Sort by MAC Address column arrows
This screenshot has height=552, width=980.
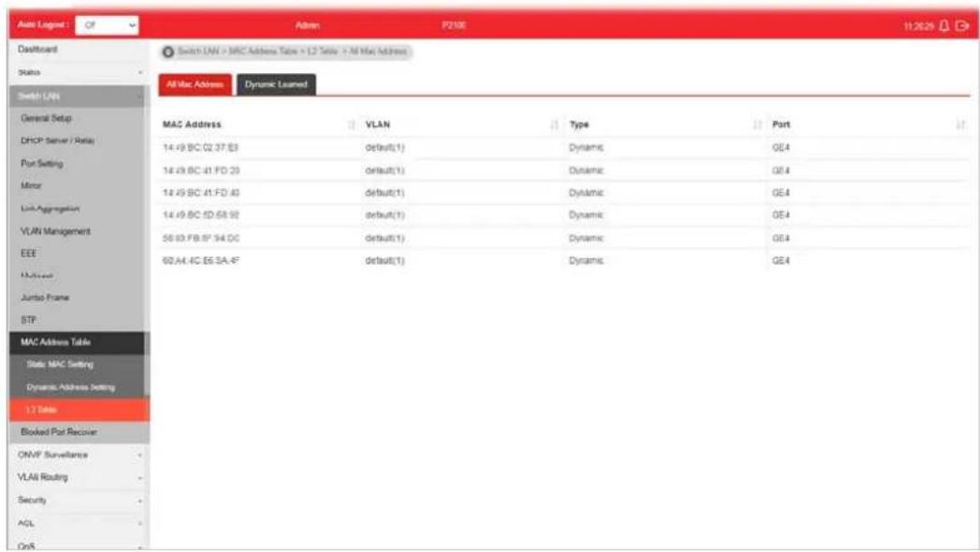point(352,125)
